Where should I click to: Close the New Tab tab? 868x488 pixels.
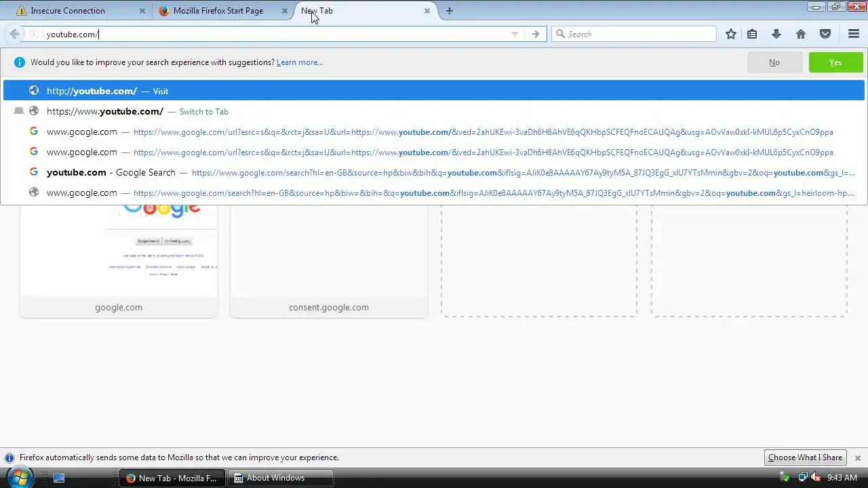coord(427,11)
